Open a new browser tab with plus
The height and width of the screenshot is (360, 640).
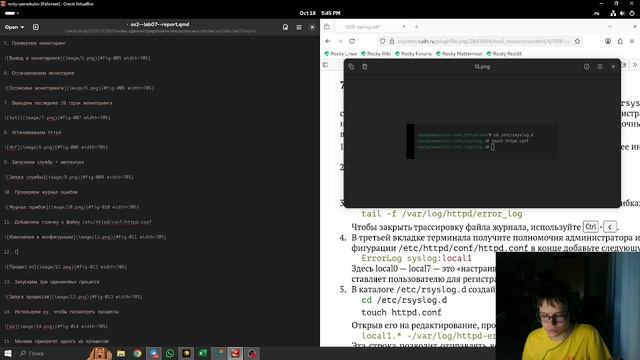tap(416, 27)
